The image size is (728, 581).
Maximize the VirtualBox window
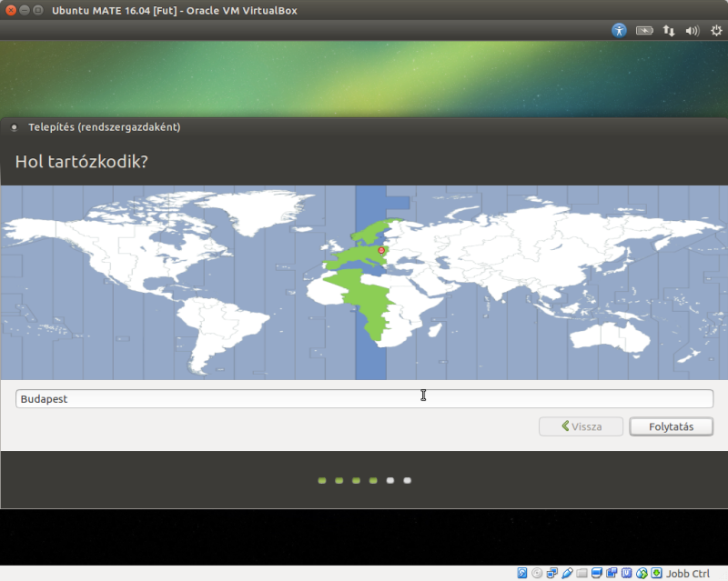[x=38, y=10]
